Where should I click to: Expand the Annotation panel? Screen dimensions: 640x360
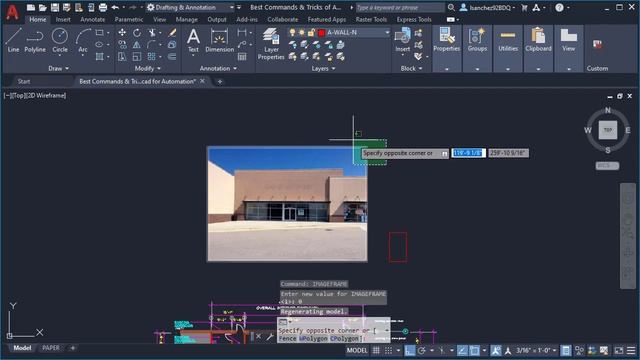click(218, 68)
